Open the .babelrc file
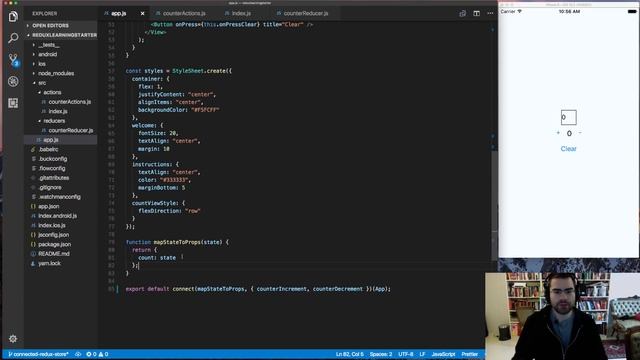640x360 pixels. [48, 149]
